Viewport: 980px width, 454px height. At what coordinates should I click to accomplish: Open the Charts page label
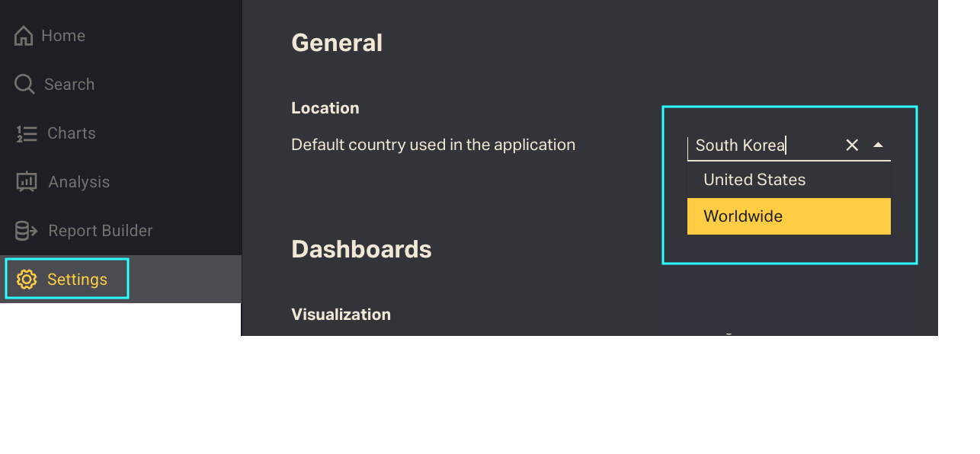72,133
